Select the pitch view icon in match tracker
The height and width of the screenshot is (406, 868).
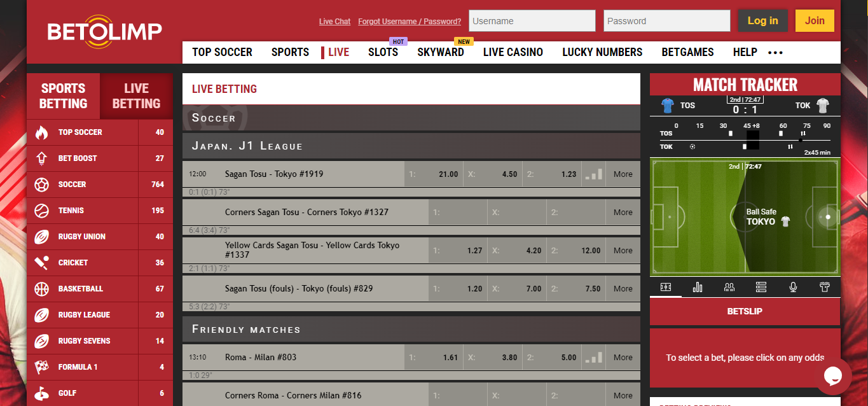666,288
